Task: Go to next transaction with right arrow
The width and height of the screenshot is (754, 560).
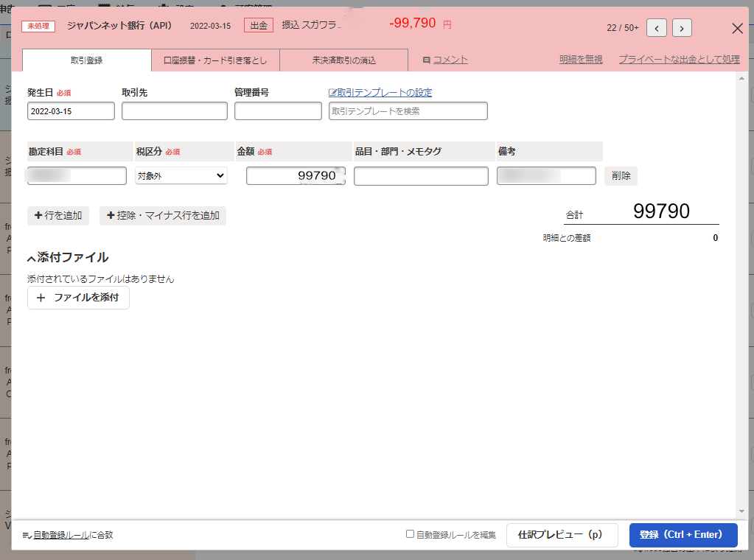Action: pos(683,28)
